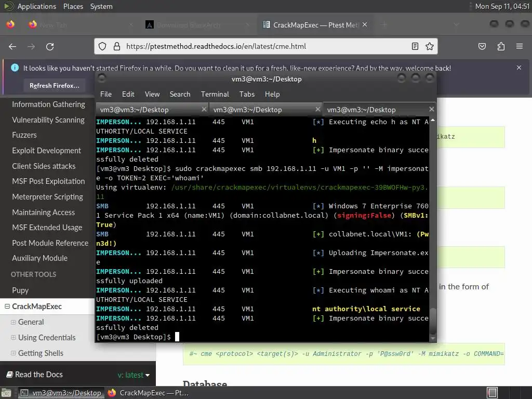Open the Firefox hamburger menu
The height and width of the screenshot is (399, 532).
point(520,46)
